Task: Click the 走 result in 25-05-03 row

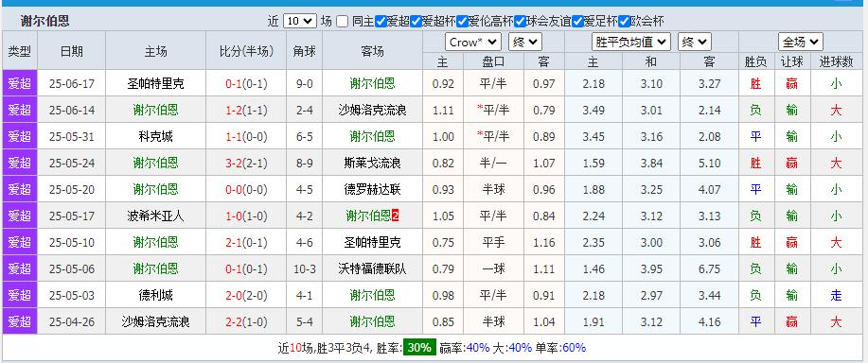Action: tap(836, 296)
